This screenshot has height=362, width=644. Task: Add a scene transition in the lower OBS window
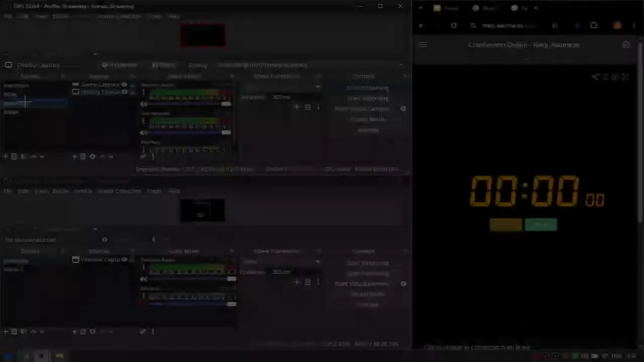[x=296, y=282]
